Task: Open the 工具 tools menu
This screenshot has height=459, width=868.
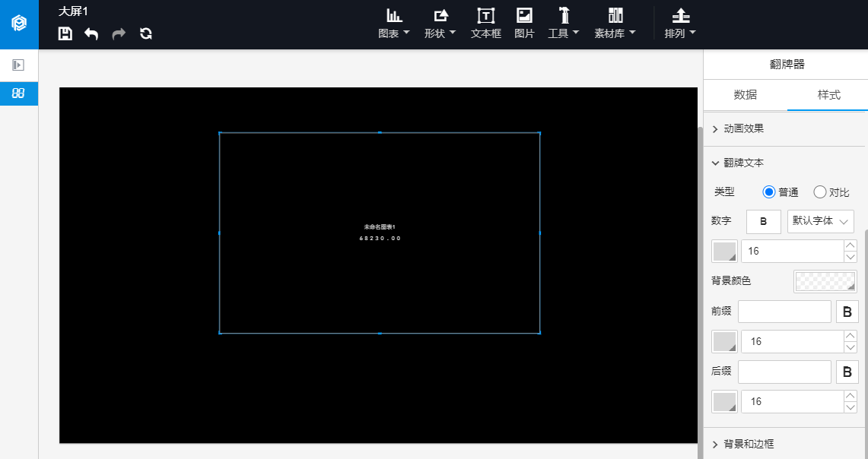Action: [564, 24]
